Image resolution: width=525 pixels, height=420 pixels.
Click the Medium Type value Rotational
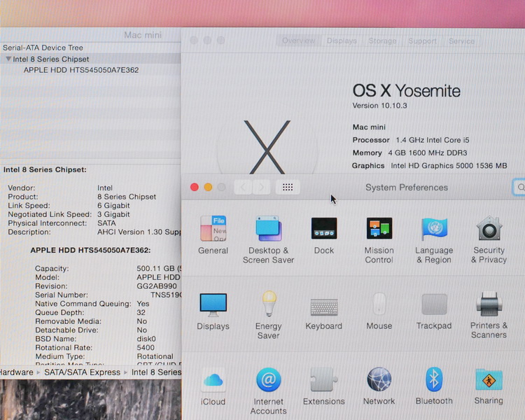(155, 356)
